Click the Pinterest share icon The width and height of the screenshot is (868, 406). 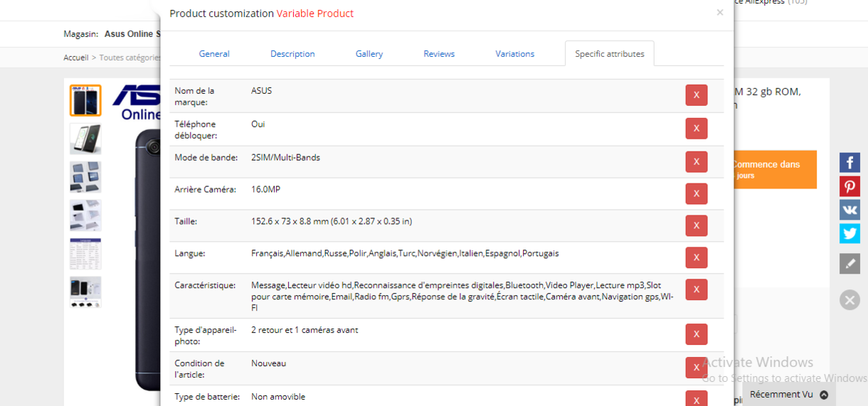(x=850, y=186)
